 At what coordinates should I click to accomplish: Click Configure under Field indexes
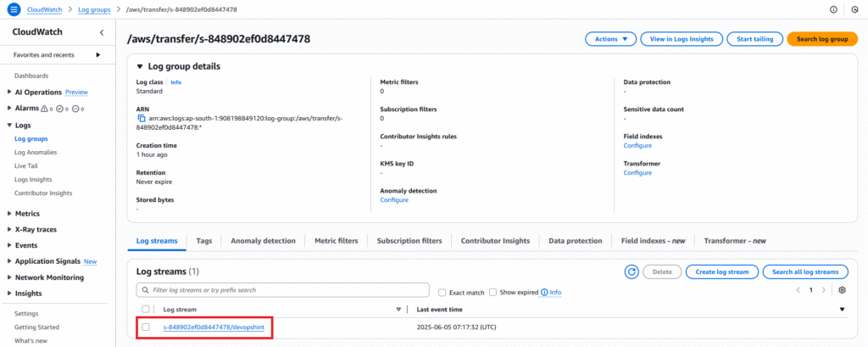[637, 145]
